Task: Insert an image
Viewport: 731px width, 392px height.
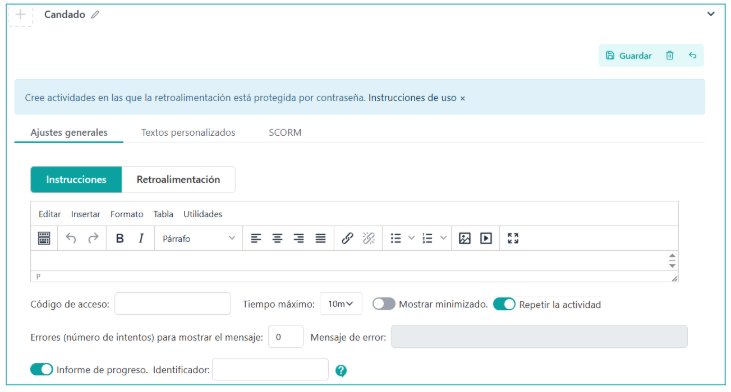Action: (464, 238)
